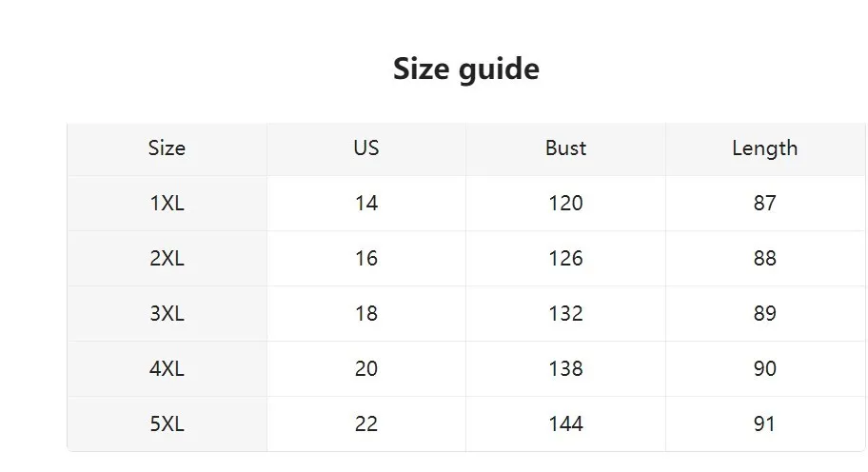Screen dimensions: 868x472
Task: Click length value 87 cell
Action: pyautogui.click(x=764, y=204)
